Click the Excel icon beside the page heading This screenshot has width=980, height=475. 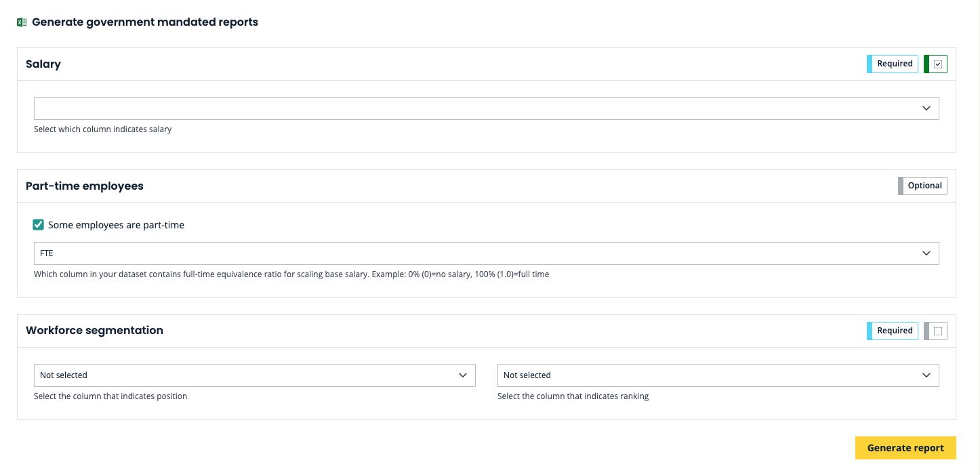22,22
